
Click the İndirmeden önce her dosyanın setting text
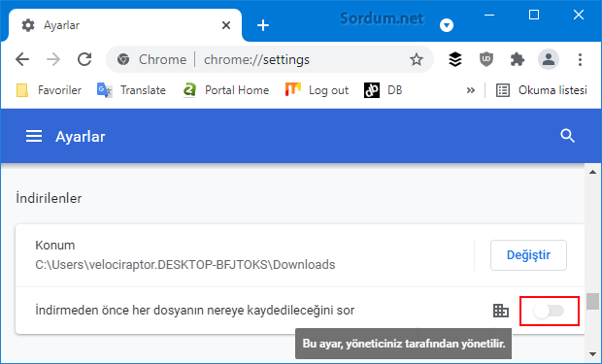point(194,311)
